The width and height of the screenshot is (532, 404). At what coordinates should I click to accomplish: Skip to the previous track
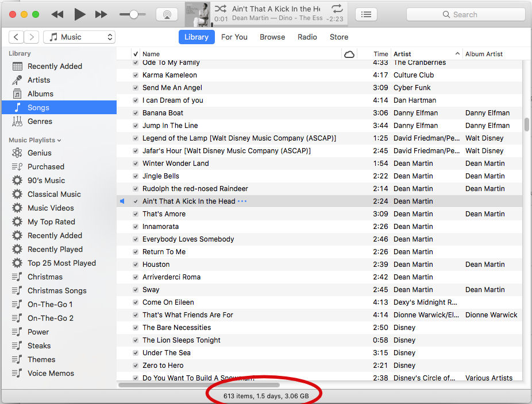[x=57, y=14]
